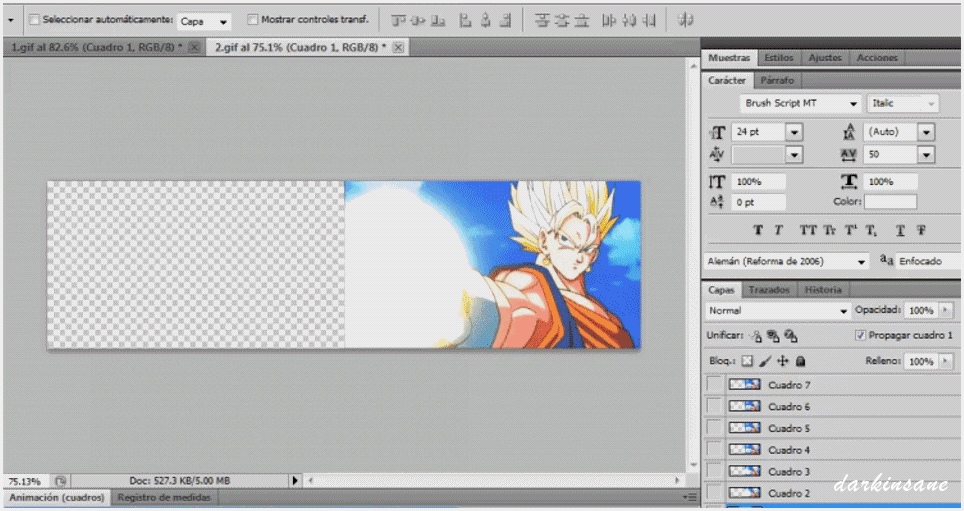The width and height of the screenshot is (964, 511).
Task: Apply Faux Italic in the Carácter panel
Action: (x=778, y=230)
